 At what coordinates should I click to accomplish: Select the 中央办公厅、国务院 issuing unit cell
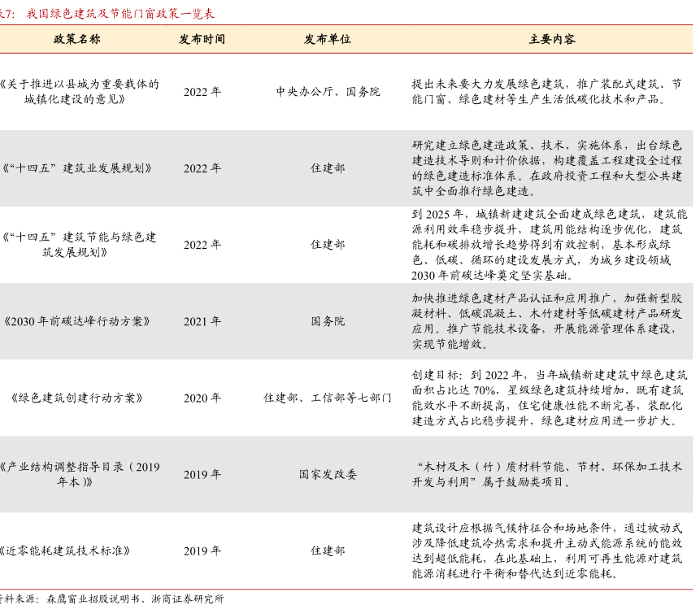pyautogui.click(x=328, y=92)
